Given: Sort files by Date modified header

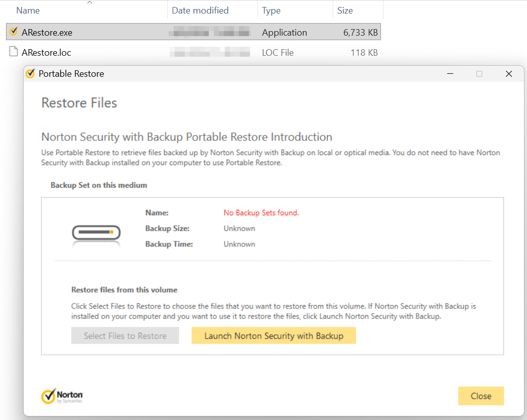Looking at the screenshot, I should coord(200,11).
